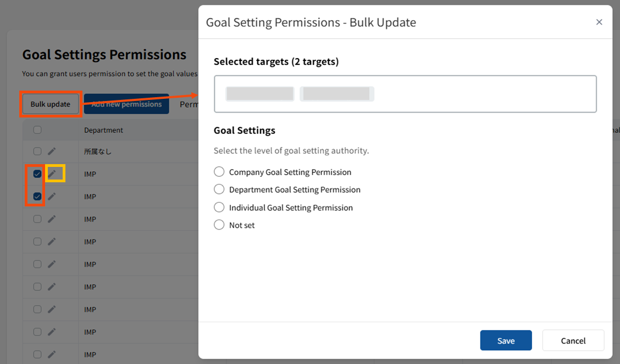Toggle the header select-all checkbox
The width and height of the screenshot is (620, 364).
point(37,130)
